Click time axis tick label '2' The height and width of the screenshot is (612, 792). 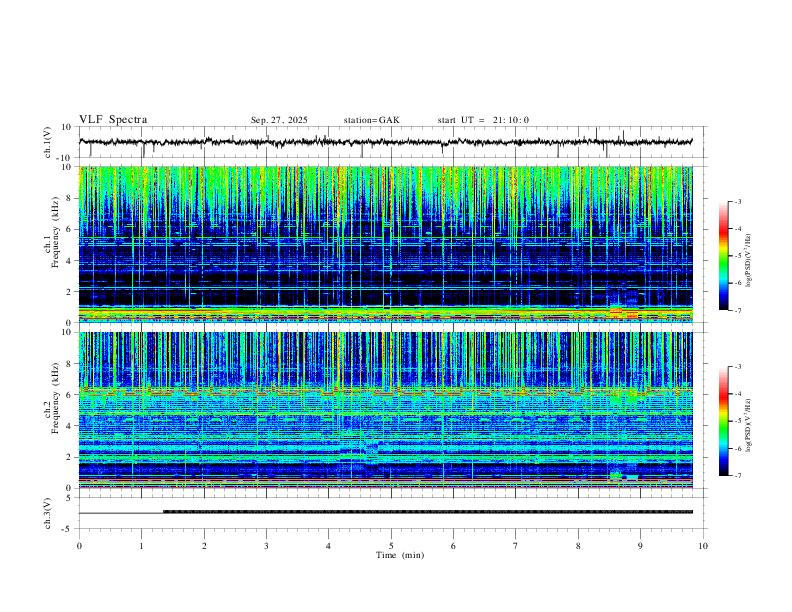(x=204, y=546)
